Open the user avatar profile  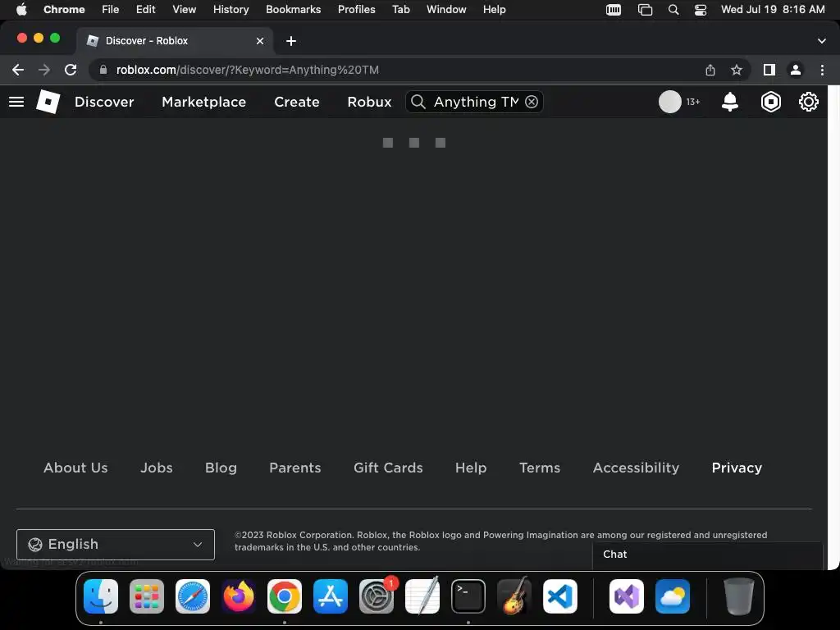click(x=669, y=102)
